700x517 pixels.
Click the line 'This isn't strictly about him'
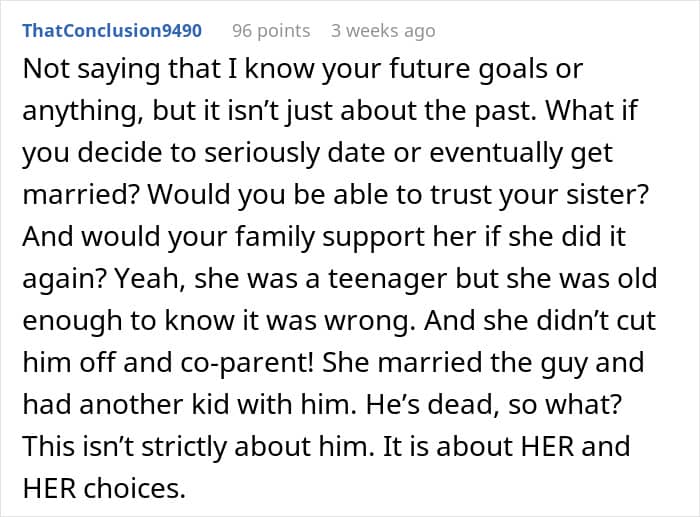tap(326, 446)
